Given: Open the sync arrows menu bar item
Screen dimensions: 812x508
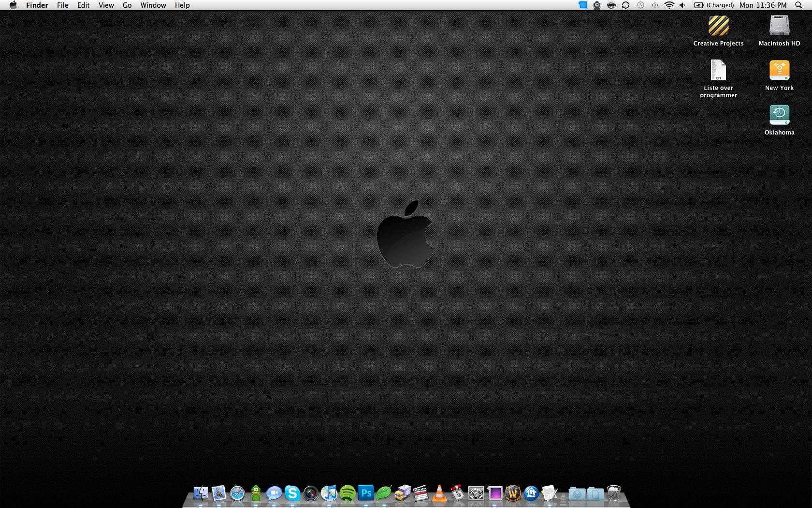Looking at the screenshot, I should point(625,5).
